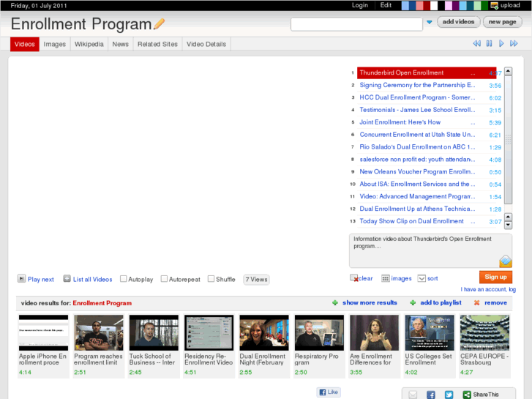532x399 pixels.
Task: Open the Related Sites tab
Action: coord(157,44)
